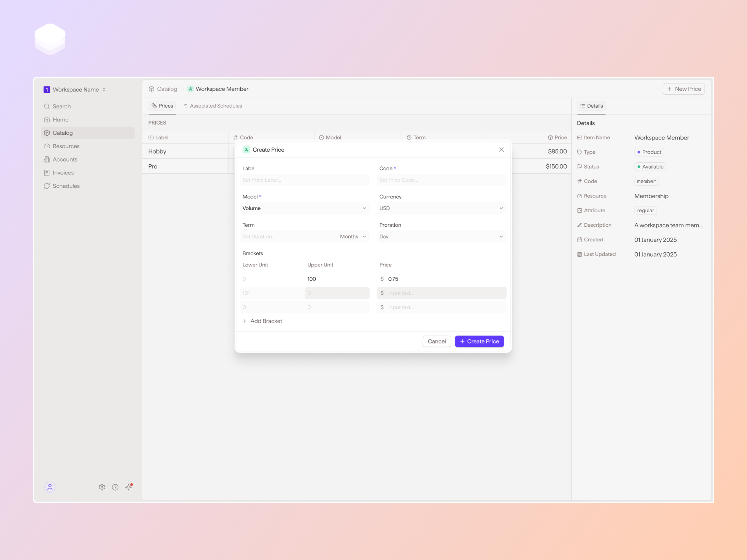Screen dimensions: 747x560
Task: Click the Cancel button
Action: (x=436, y=342)
